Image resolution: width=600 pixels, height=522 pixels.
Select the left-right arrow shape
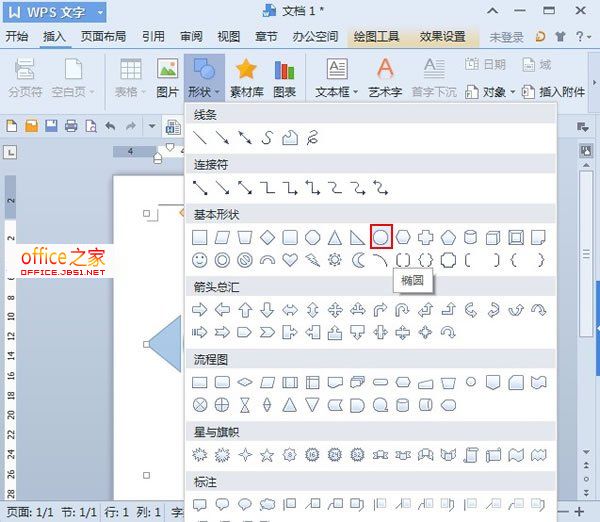[x=290, y=310]
